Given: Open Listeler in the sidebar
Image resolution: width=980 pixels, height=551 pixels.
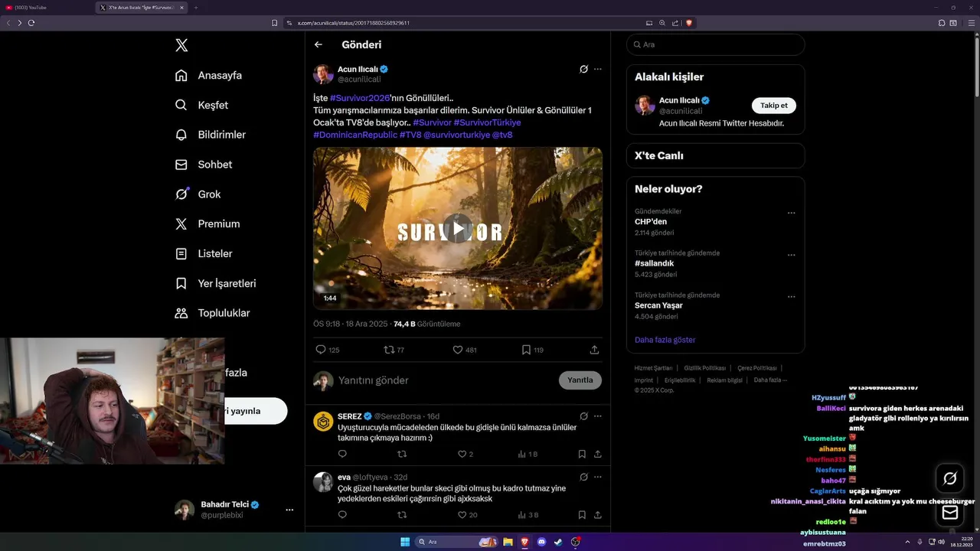Looking at the screenshot, I should 204,253.
